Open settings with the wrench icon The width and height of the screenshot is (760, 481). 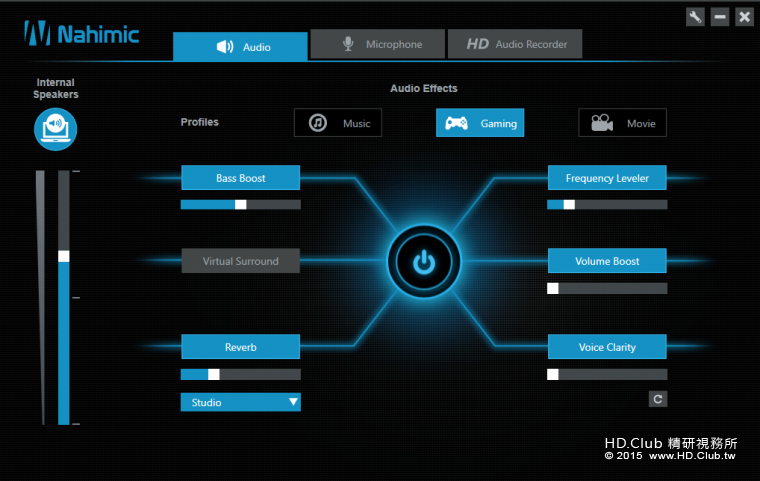695,17
